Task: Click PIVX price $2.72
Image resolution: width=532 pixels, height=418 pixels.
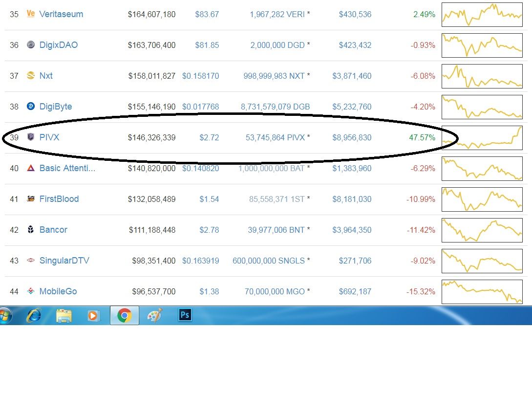Action: tap(209, 137)
